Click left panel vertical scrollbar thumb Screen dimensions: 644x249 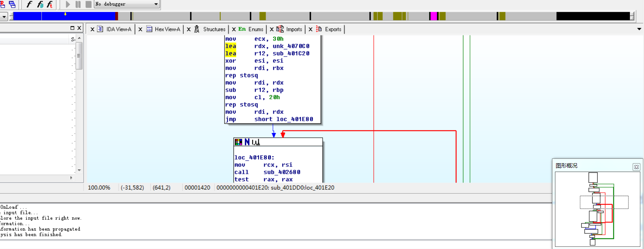tap(79, 56)
